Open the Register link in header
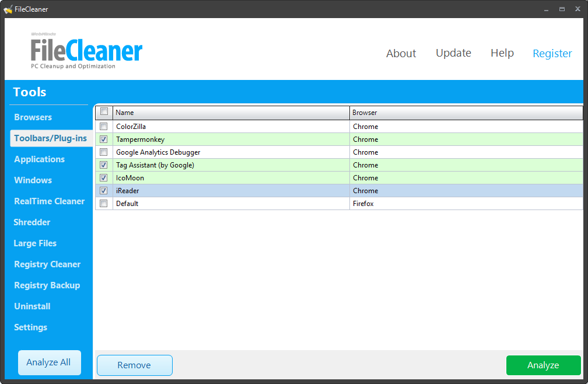The height and width of the screenshot is (384, 588). [x=552, y=54]
